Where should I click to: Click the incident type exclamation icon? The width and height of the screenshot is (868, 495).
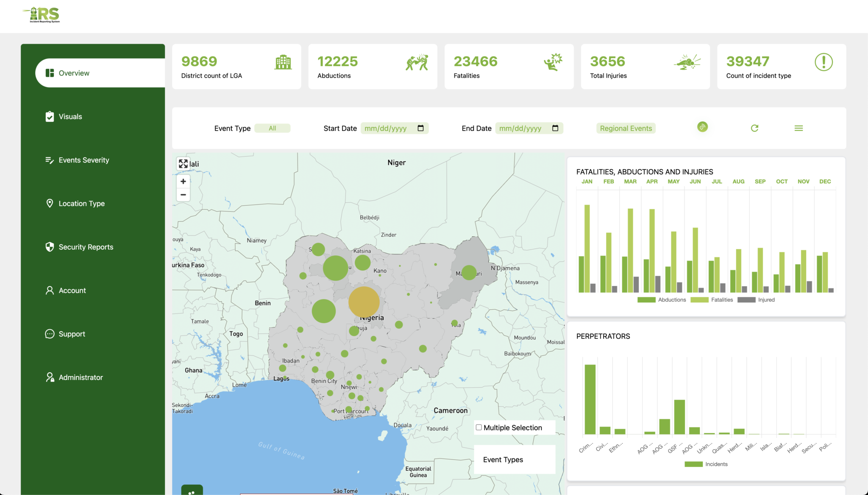pyautogui.click(x=823, y=62)
